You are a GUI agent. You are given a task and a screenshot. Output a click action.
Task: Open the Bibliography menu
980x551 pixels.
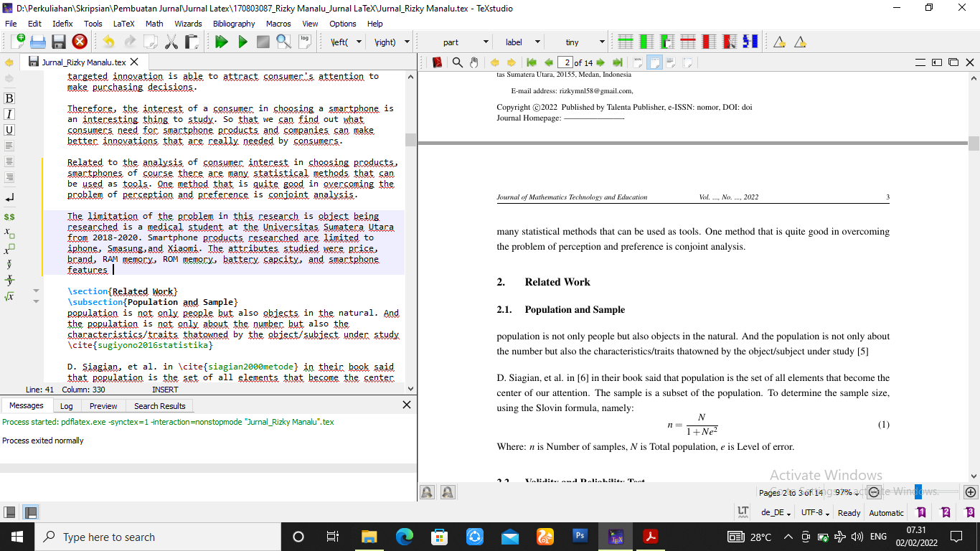point(234,24)
